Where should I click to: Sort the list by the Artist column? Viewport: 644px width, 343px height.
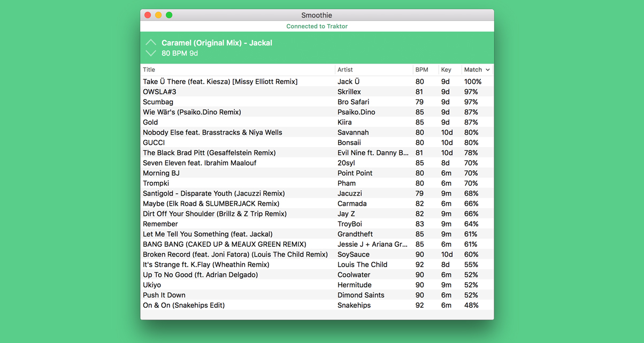pos(374,69)
